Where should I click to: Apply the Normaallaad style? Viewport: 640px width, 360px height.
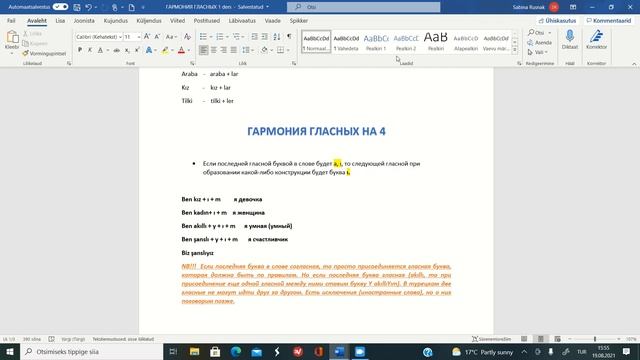316,42
